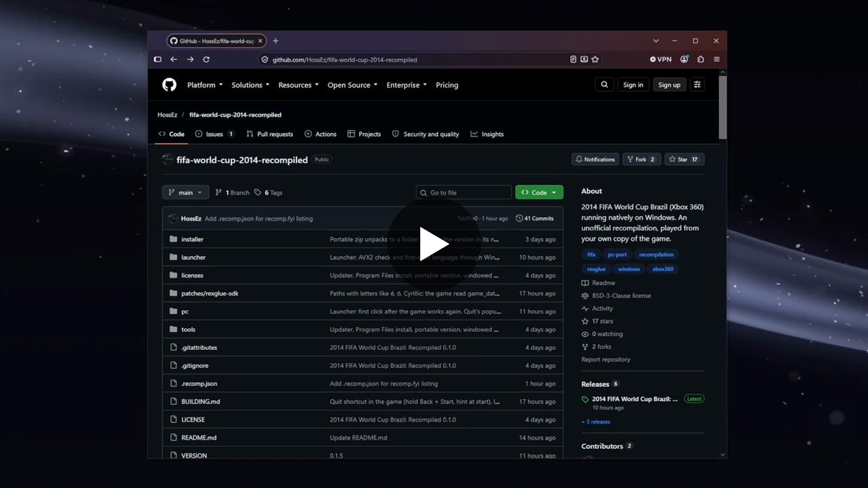Click the browser forward arrow
This screenshot has width=868, height=488.
coord(190,59)
